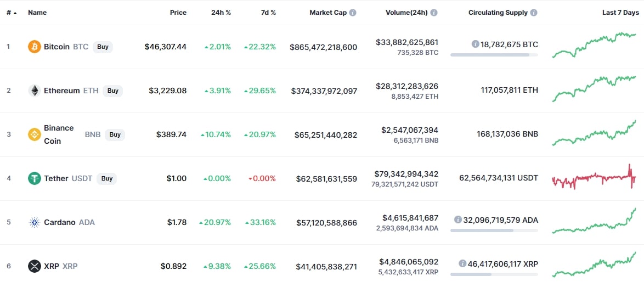Open the Volume(24h) info icon
The image size is (644, 287).
(x=434, y=13)
